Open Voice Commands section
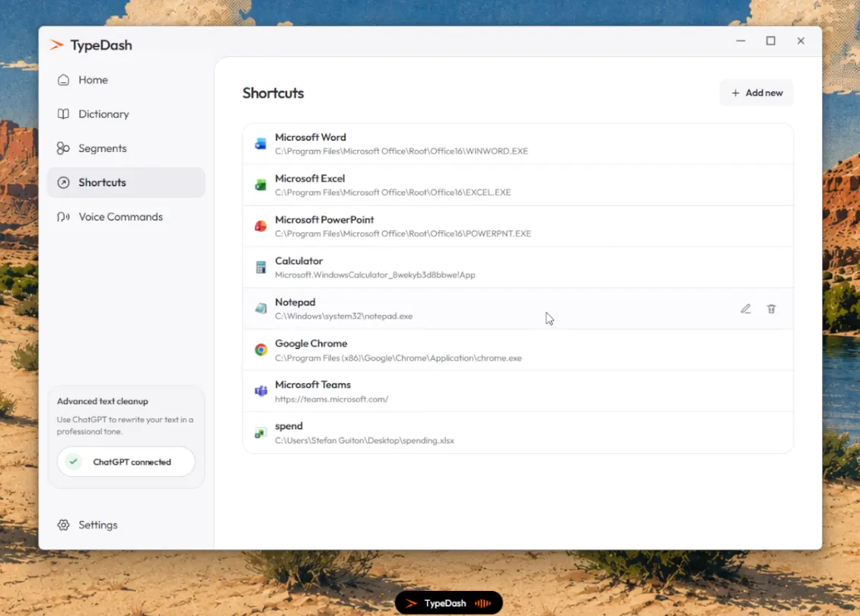 [126, 217]
